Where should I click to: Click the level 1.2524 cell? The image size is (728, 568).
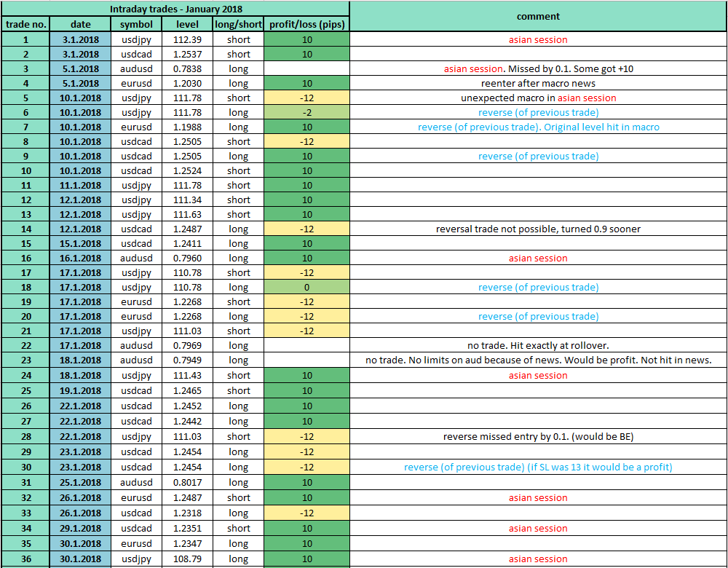187,170
